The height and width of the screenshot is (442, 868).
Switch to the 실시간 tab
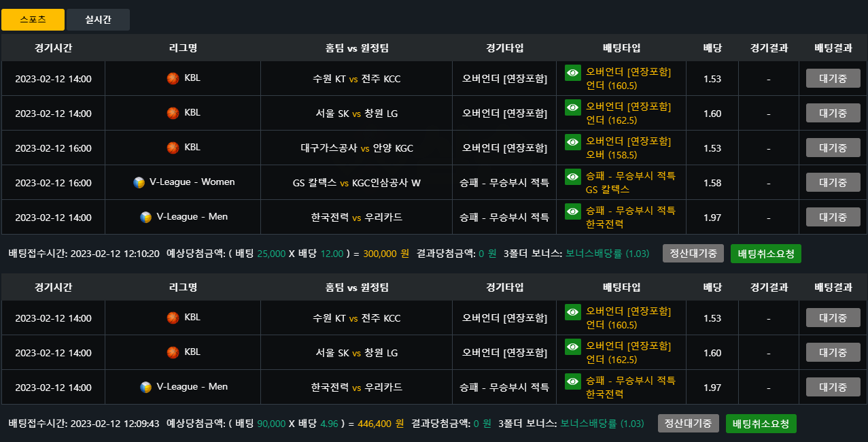tap(98, 20)
